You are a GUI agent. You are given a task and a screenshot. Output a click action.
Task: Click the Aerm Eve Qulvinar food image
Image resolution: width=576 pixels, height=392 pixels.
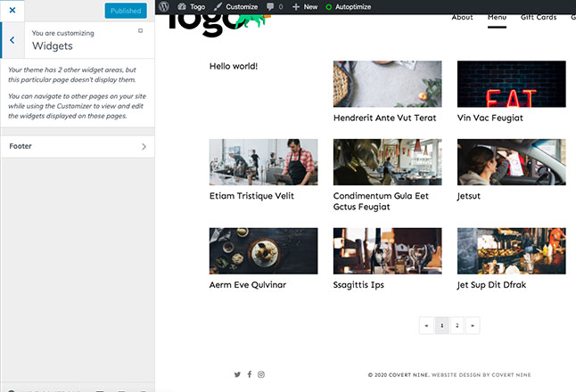[263, 251]
